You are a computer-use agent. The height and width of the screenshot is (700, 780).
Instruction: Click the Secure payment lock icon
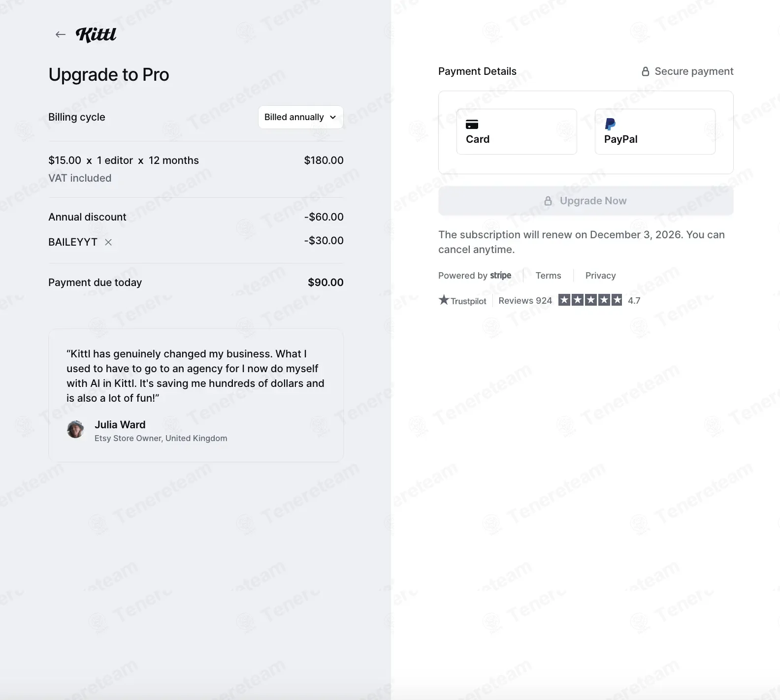[x=645, y=71]
